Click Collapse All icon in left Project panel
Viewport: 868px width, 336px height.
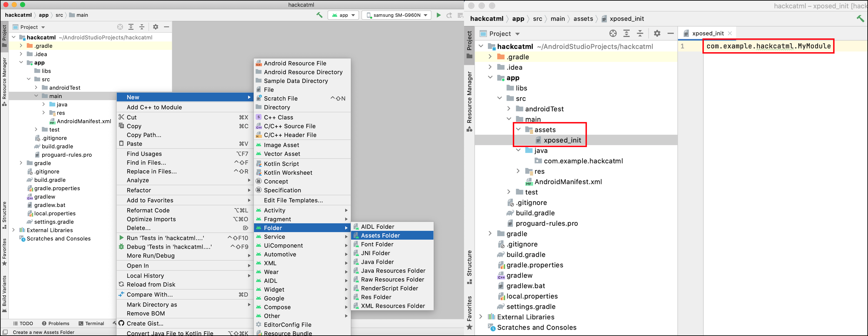tap(142, 27)
